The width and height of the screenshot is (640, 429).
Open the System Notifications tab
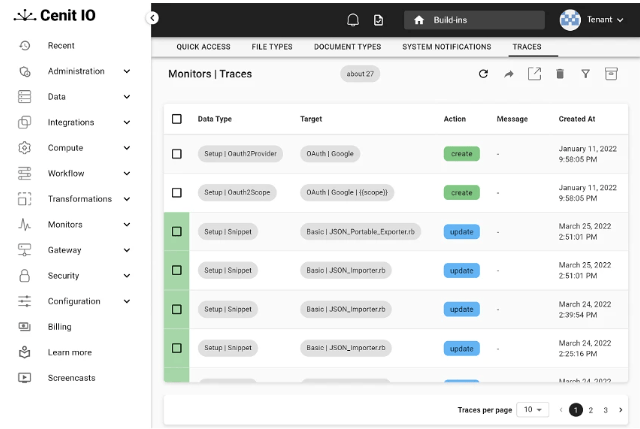[446, 47]
